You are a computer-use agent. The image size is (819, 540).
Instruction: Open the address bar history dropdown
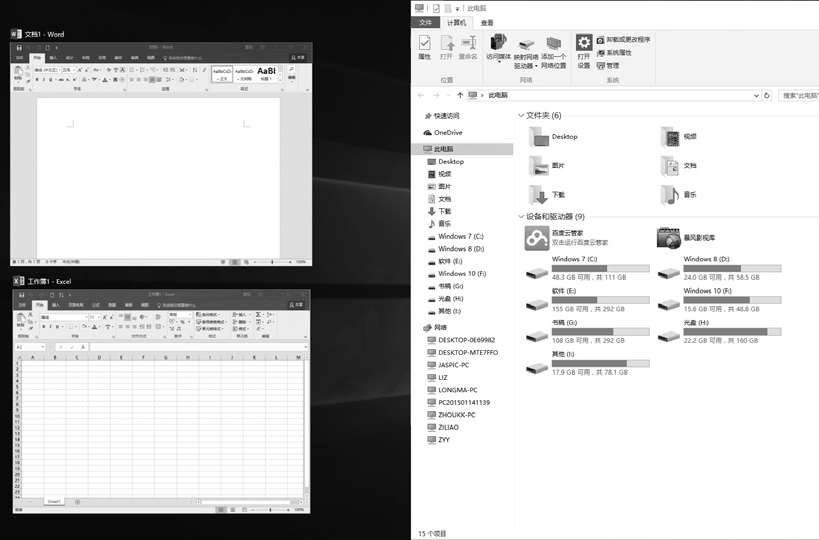755,96
